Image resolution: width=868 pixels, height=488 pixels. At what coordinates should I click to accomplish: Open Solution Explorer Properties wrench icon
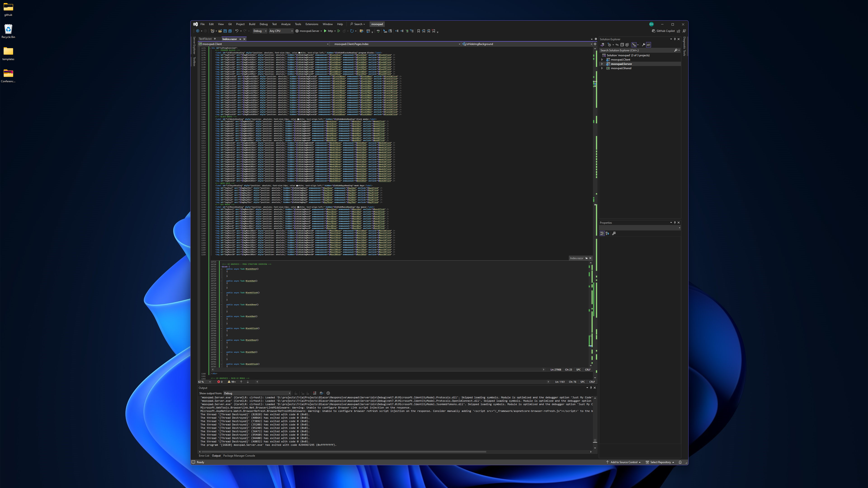(x=644, y=45)
